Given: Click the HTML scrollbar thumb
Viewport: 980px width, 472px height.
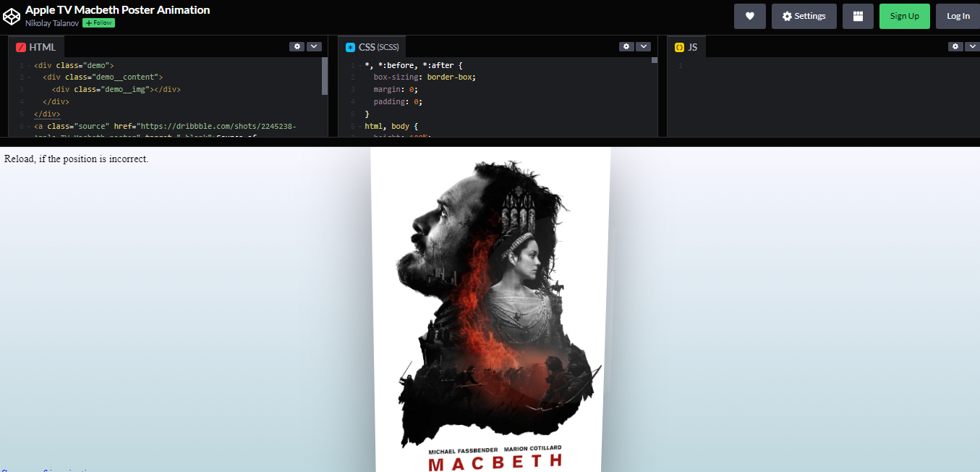Looking at the screenshot, I should pyautogui.click(x=325, y=76).
